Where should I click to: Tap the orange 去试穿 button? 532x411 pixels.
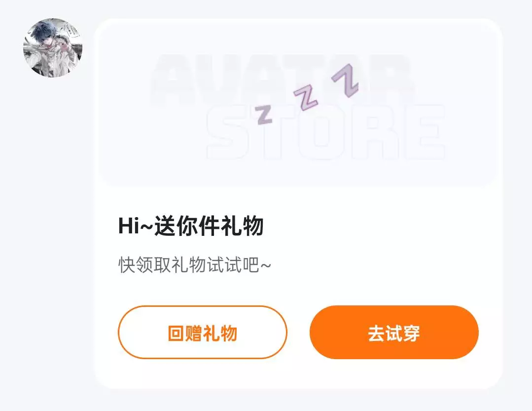(x=394, y=332)
